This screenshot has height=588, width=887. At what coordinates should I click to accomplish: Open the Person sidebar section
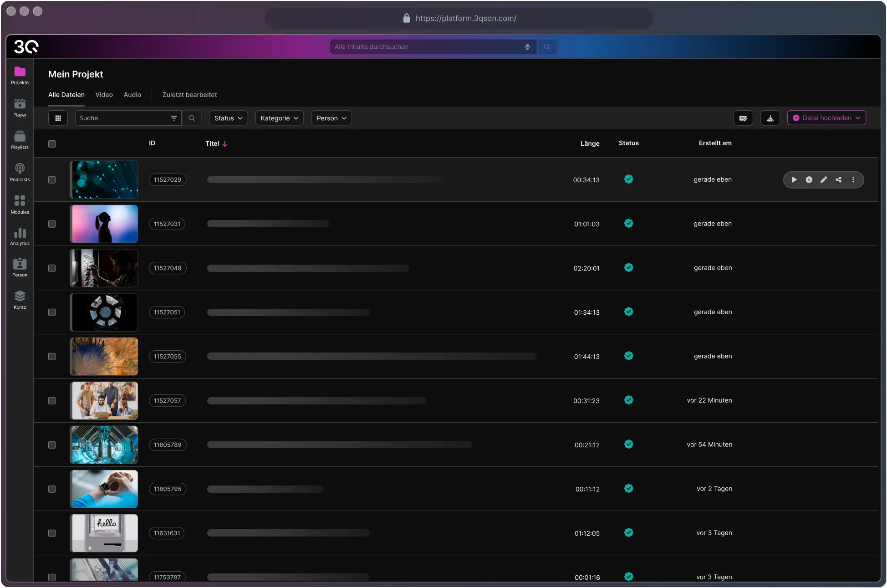[20, 268]
